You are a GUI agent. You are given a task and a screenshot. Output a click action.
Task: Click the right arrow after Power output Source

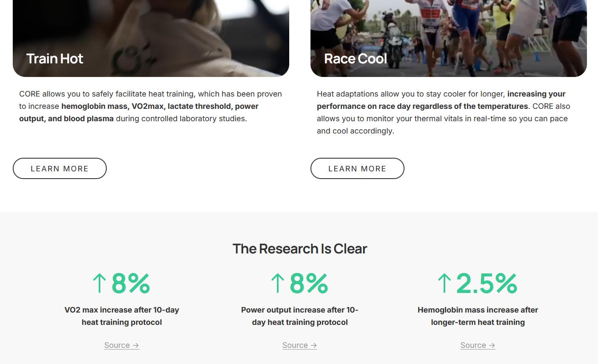pos(314,346)
